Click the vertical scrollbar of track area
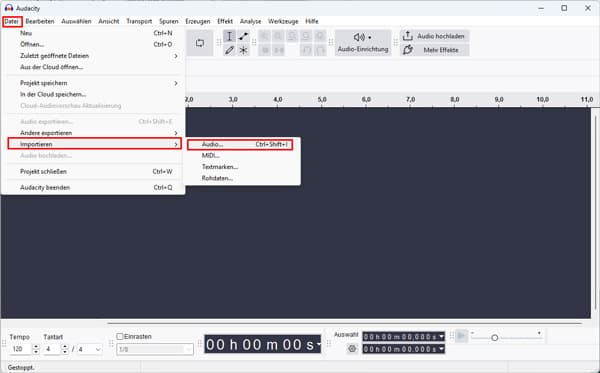Screen dimensions: 600x373 (595, 213)
